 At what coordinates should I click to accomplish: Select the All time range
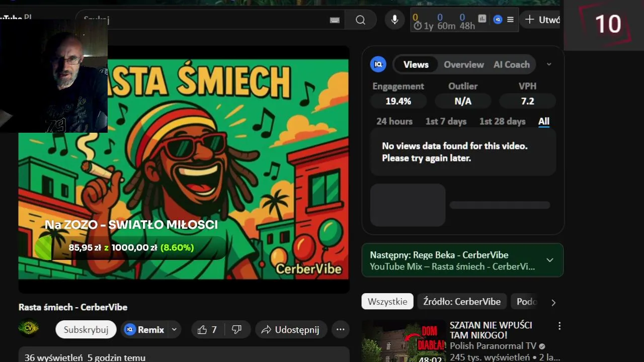pyautogui.click(x=544, y=121)
